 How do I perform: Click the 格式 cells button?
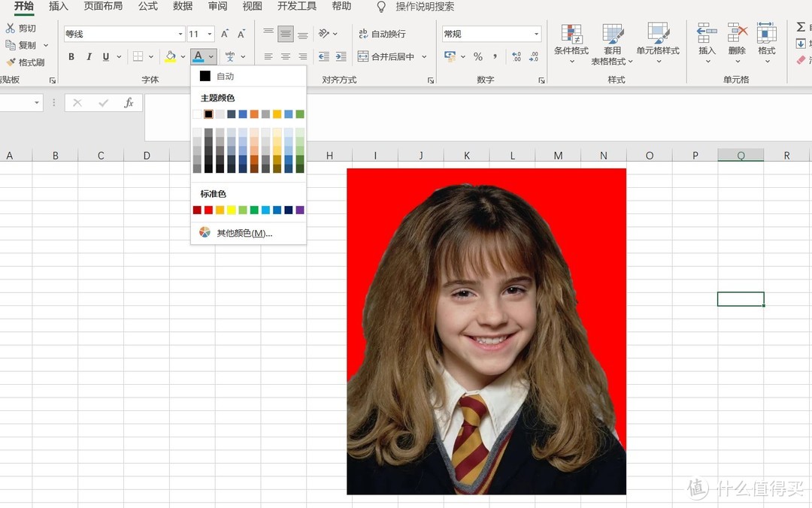coord(766,43)
